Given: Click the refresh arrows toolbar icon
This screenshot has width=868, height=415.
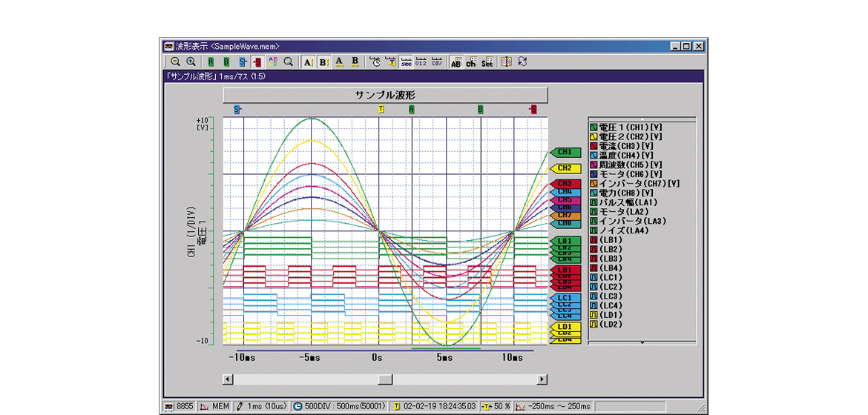Looking at the screenshot, I should (522, 62).
